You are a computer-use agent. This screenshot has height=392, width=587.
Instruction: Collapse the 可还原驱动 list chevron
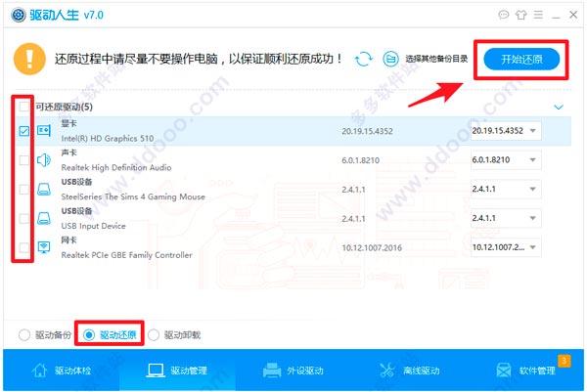(559, 108)
